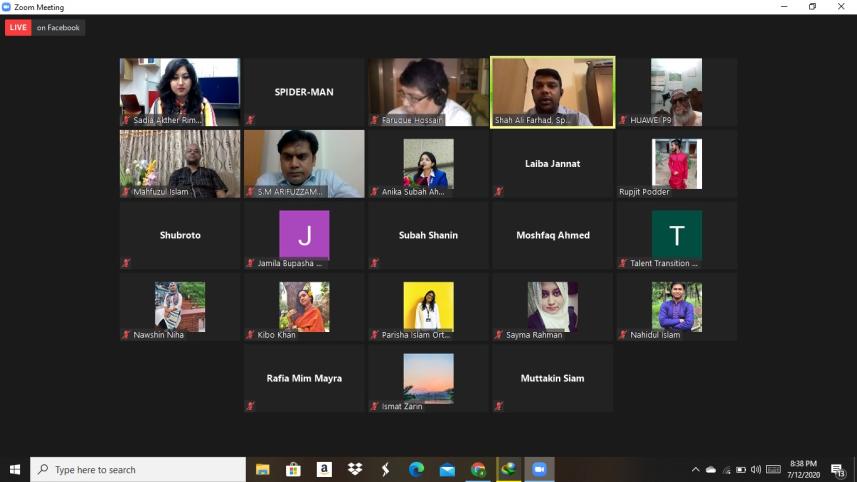Show hidden system tray icons

(695, 469)
